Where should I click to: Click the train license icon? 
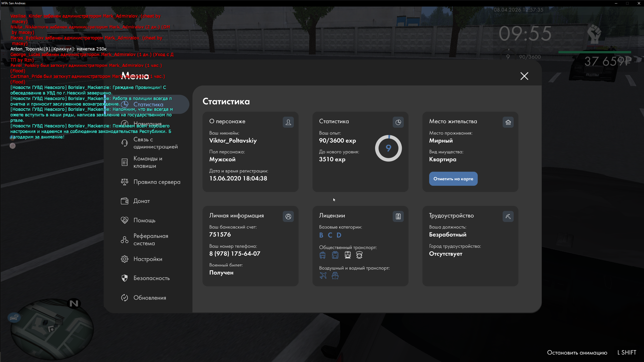click(348, 255)
